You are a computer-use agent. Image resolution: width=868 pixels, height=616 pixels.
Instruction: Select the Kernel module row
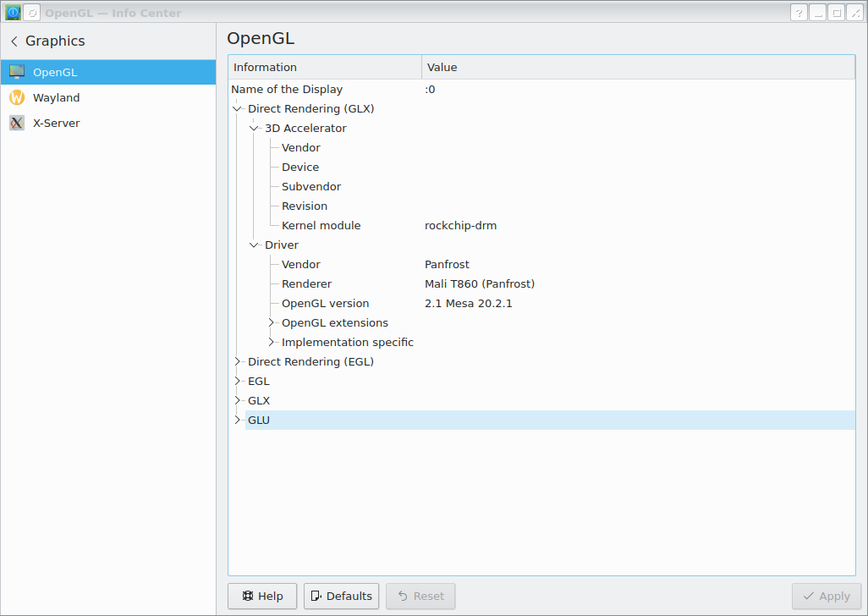coord(321,226)
